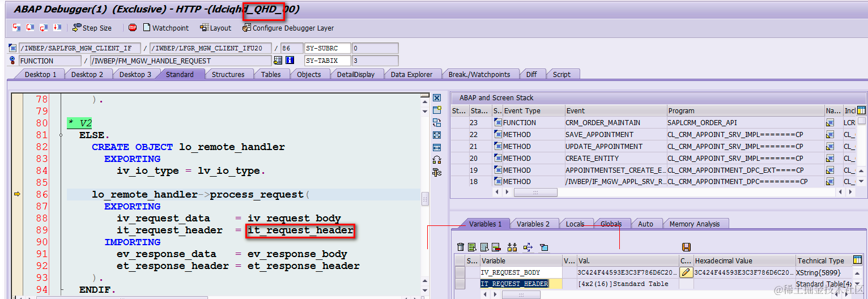
Task: Click the Hexadecimal Value column header
Action: click(744, 260)
